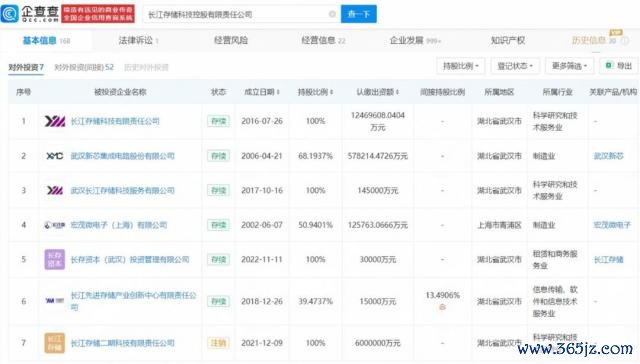Expand the 更多筛选 dropdown
Screen dimensions: 640x364
[569, 66]
